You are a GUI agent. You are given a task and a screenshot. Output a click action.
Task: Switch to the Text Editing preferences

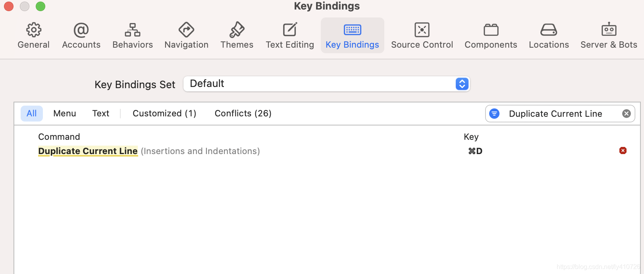(x=289, y=35)
